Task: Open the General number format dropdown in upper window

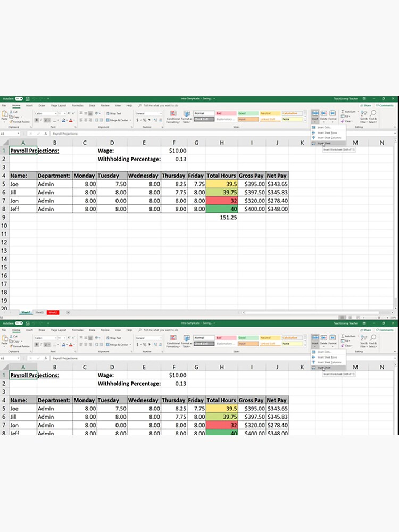Action: [x=161, y=113]
